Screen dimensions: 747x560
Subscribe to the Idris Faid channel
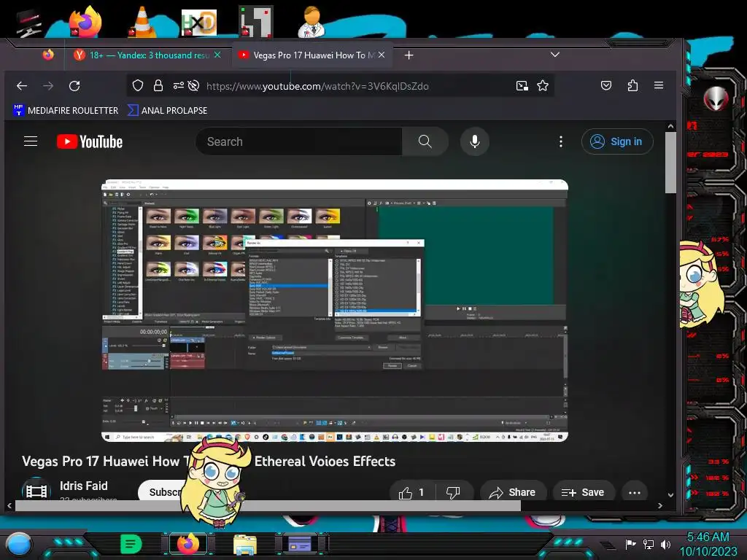162,492
